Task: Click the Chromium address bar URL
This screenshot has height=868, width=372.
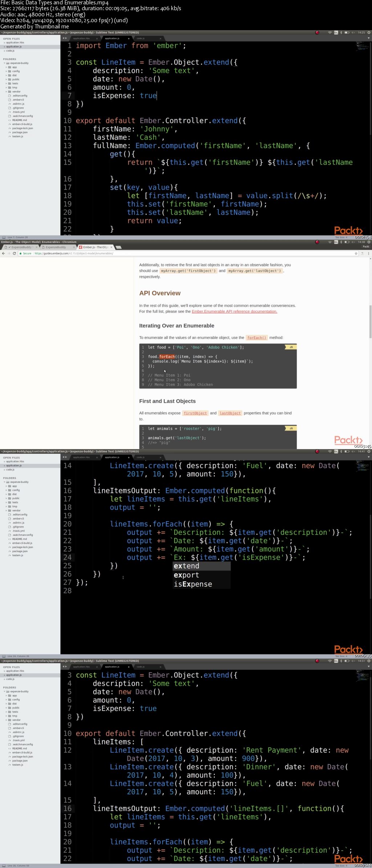Action: pos(74,253)
